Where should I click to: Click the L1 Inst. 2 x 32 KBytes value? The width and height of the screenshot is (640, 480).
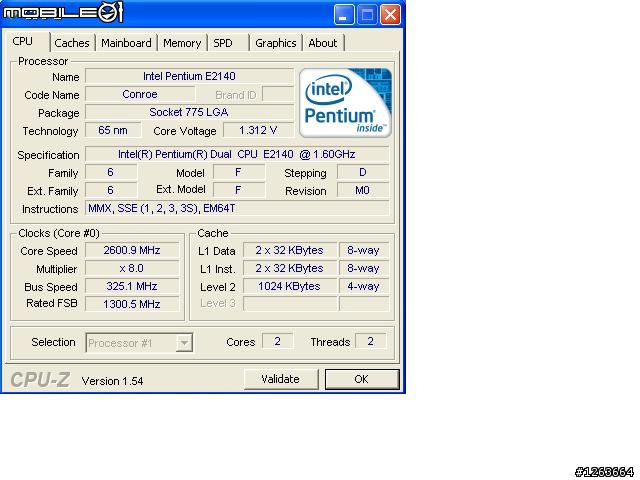290,268
